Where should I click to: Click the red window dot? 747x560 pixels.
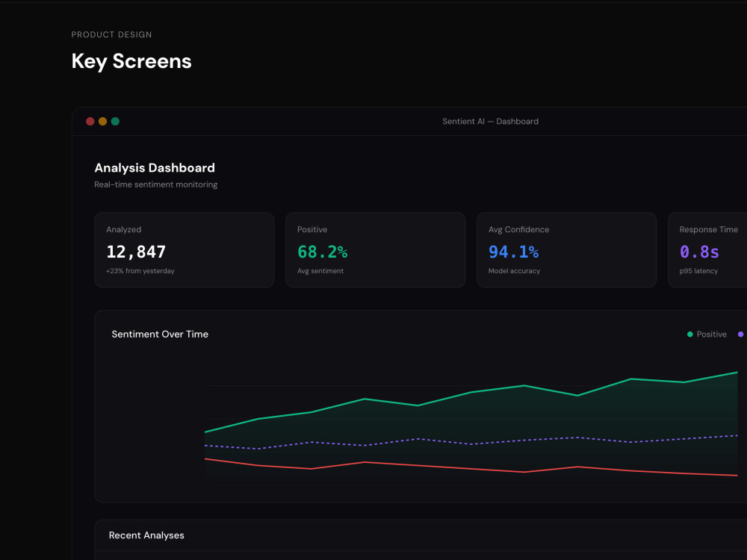90,122
